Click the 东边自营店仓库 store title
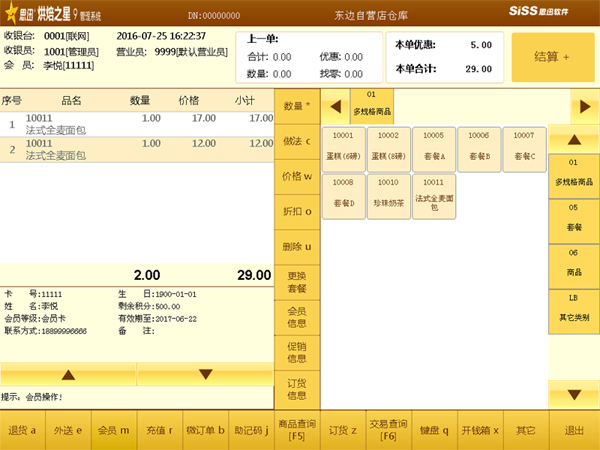Image resolution: width=600 pixels, height=450 pixels. pos(371,15)
